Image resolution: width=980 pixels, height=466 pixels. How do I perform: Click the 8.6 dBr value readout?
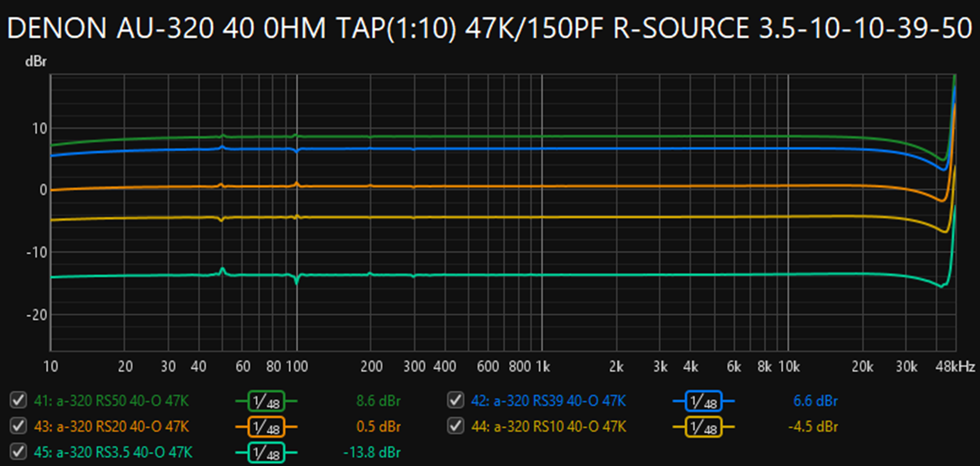tap(378, 401)
